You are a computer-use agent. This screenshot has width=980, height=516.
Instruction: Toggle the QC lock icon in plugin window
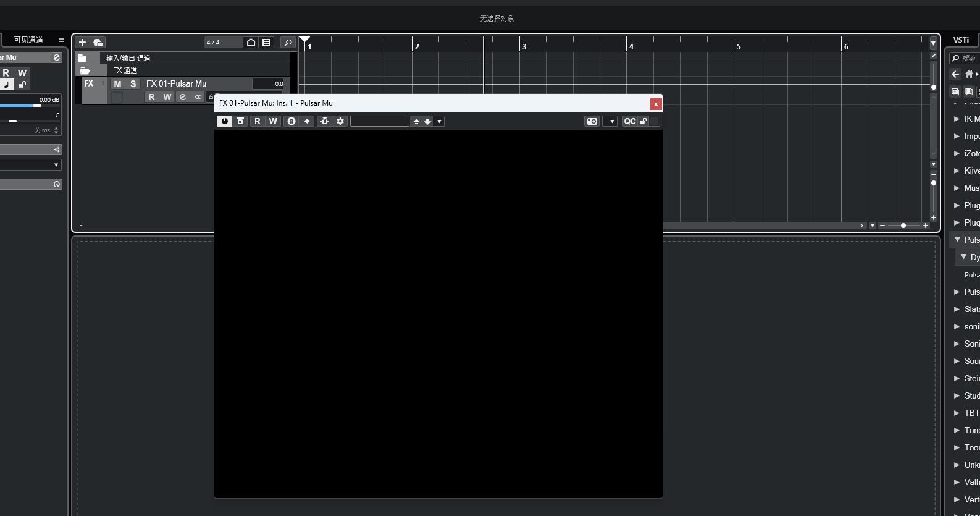click(x=643, y=121)
